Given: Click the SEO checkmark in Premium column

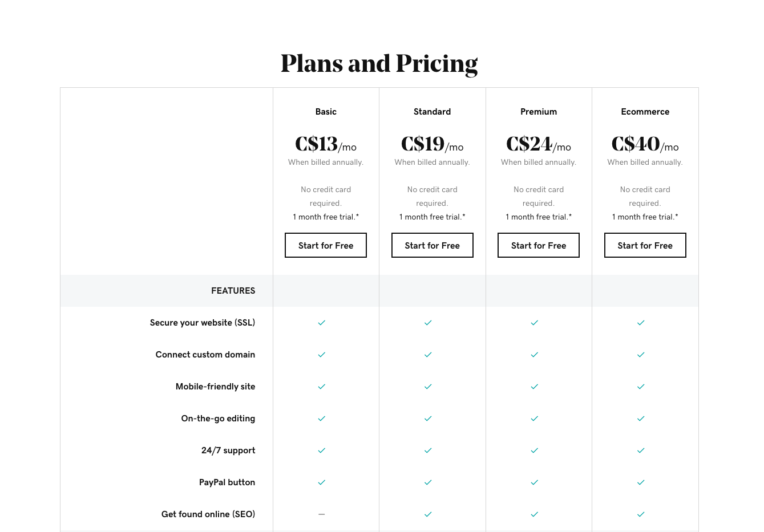Looking at the screenshot, I should tap(535, 514).
